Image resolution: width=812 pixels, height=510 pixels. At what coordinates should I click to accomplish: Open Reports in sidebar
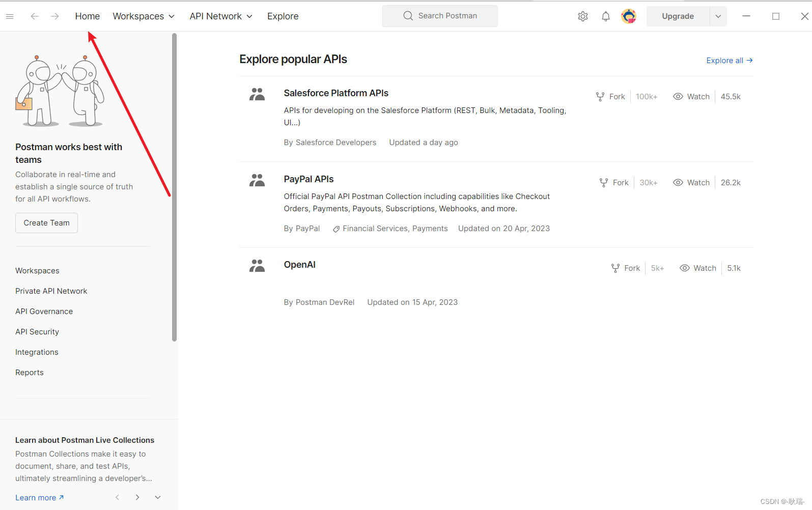30,373
